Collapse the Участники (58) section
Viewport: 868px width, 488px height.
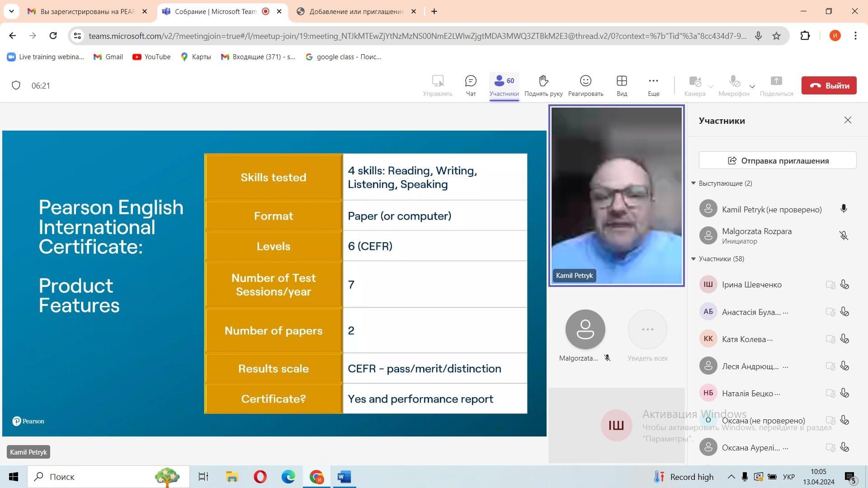693,258
